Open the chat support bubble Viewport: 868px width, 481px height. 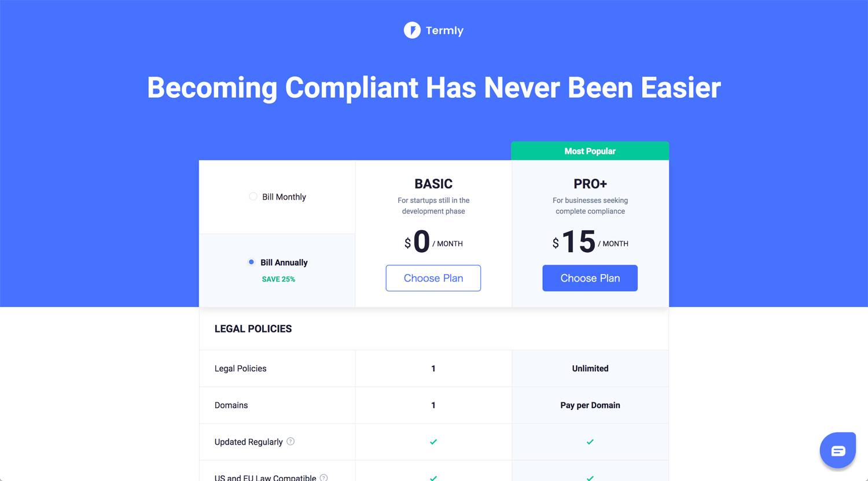click(x=837, y=450)
